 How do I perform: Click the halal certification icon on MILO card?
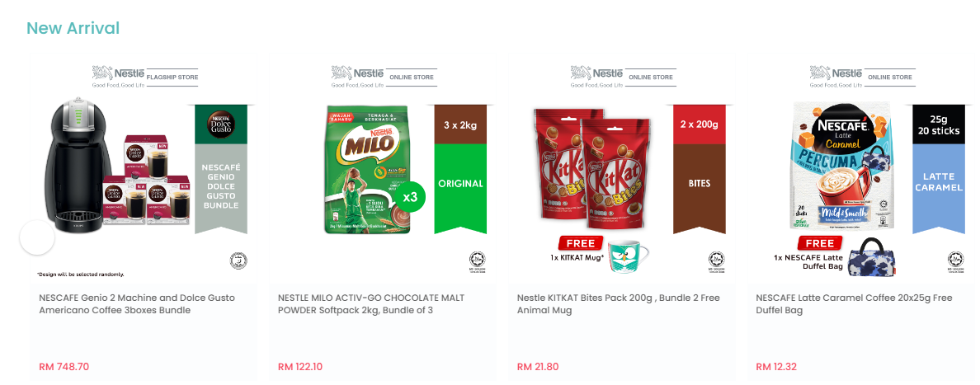[478, 262]
